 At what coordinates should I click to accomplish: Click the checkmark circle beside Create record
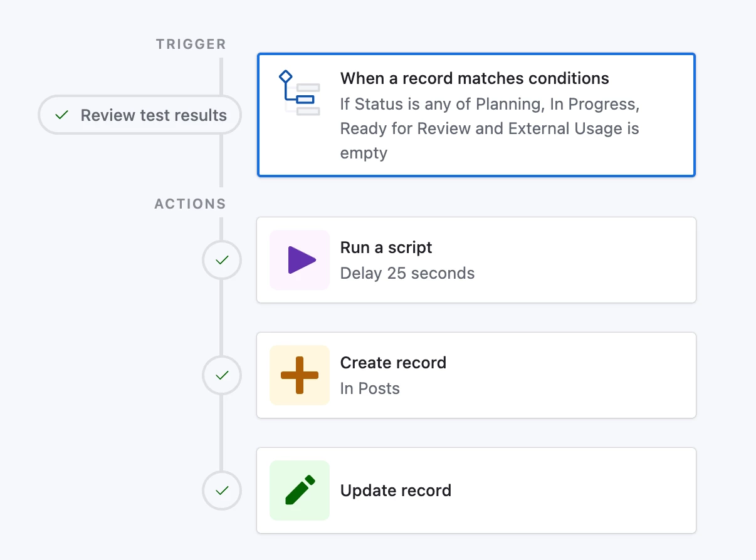(x=221, y=375)
